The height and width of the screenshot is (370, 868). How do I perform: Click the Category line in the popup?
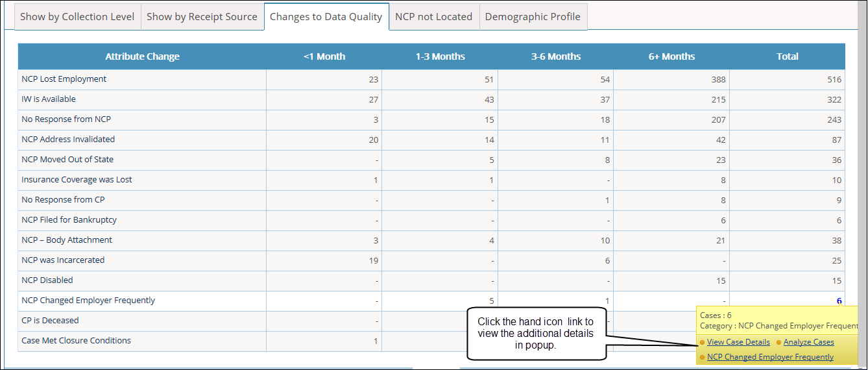pos(778,326)
